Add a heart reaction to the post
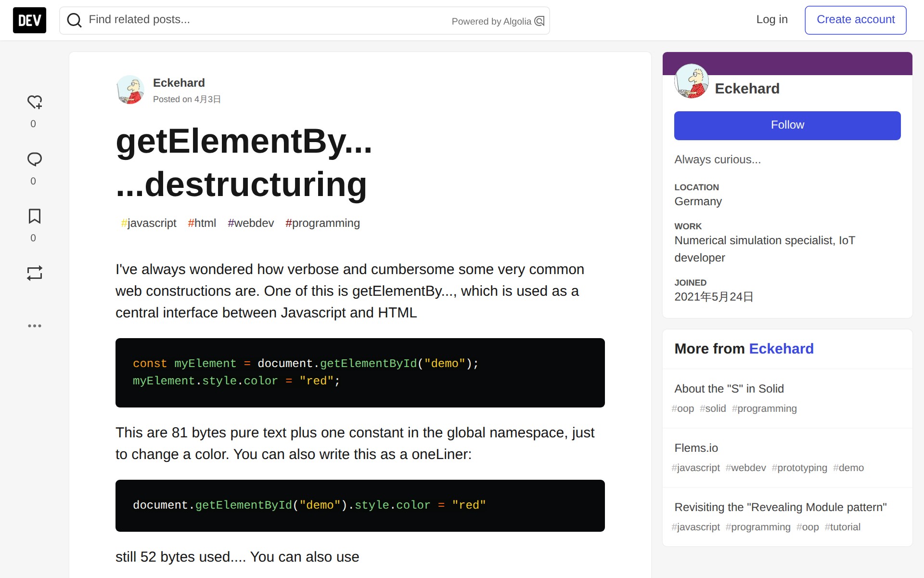 (x=34, y=102)
